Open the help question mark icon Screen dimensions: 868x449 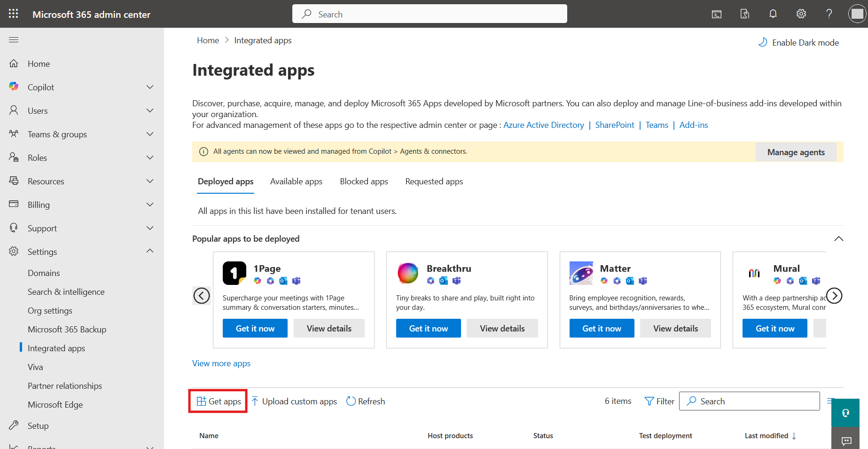[829, 14]
